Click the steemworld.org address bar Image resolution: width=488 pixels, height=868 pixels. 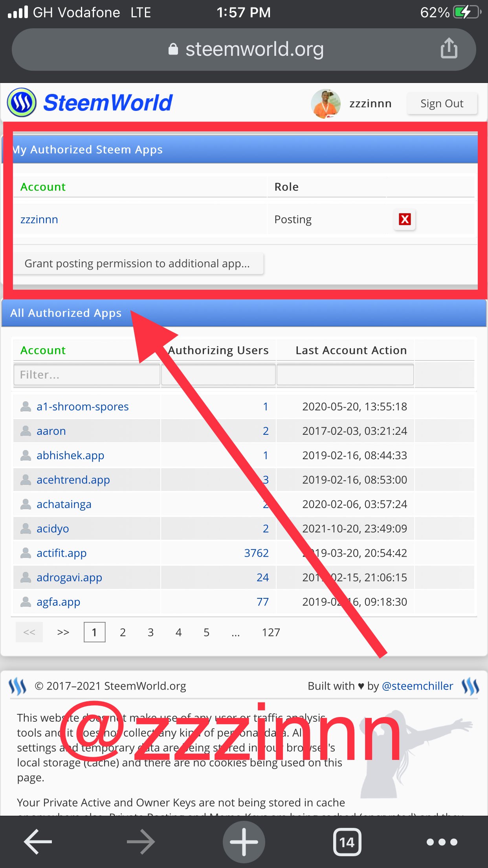tap(244, 50)
